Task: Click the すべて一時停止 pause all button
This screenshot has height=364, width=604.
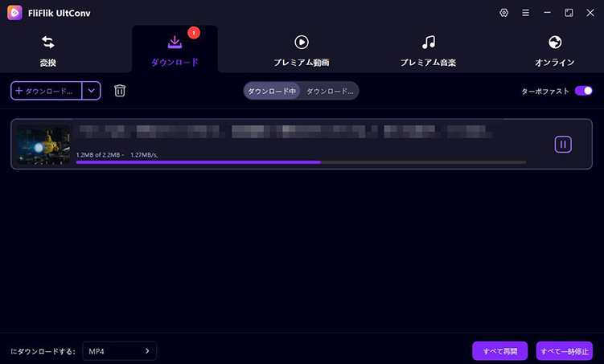Action: (564, 351)
